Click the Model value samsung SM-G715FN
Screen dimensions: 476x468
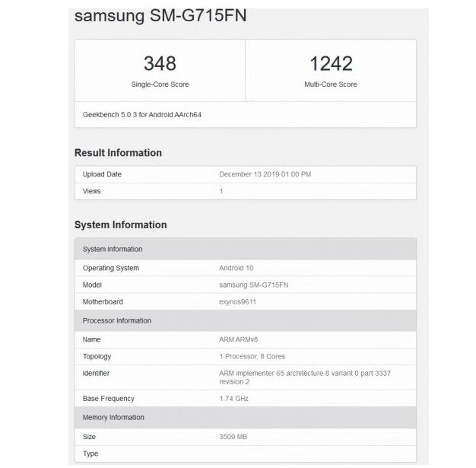(x=253, y=285)
